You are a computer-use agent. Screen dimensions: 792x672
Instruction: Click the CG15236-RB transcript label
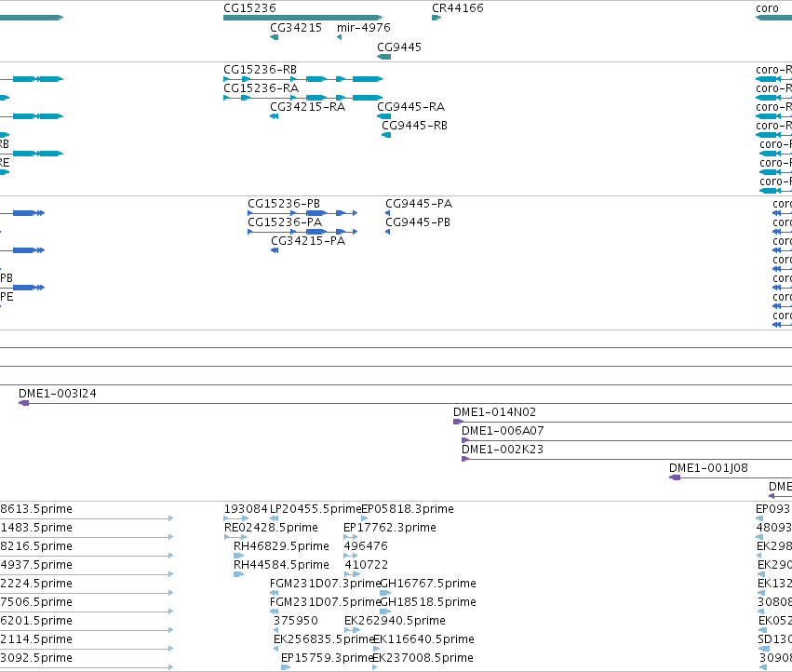(x=261, y=69)
